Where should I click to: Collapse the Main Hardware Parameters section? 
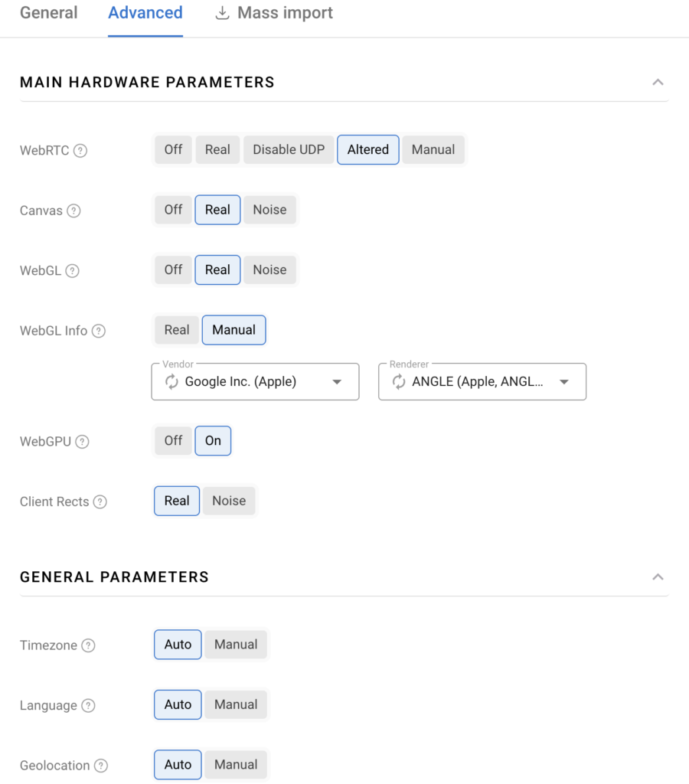click(x=658, y=82)
